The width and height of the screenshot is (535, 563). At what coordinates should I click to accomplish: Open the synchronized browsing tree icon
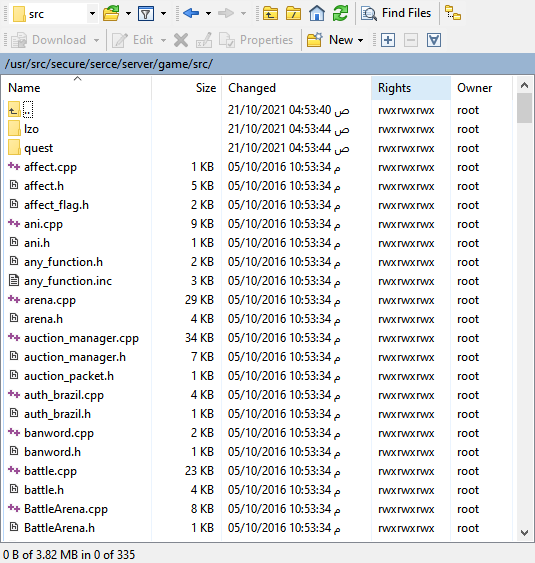coord(453,13)
